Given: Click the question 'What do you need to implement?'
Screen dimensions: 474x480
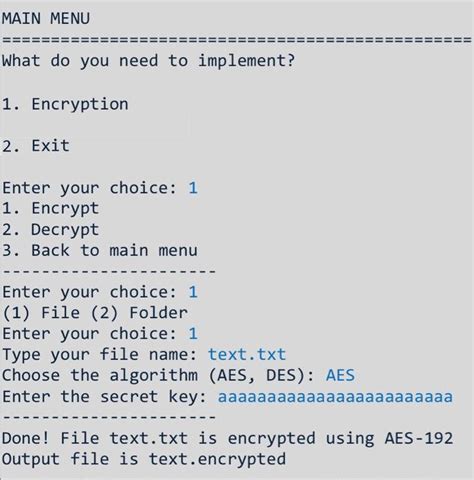Looking at the screenshot, I should point(149,61).
